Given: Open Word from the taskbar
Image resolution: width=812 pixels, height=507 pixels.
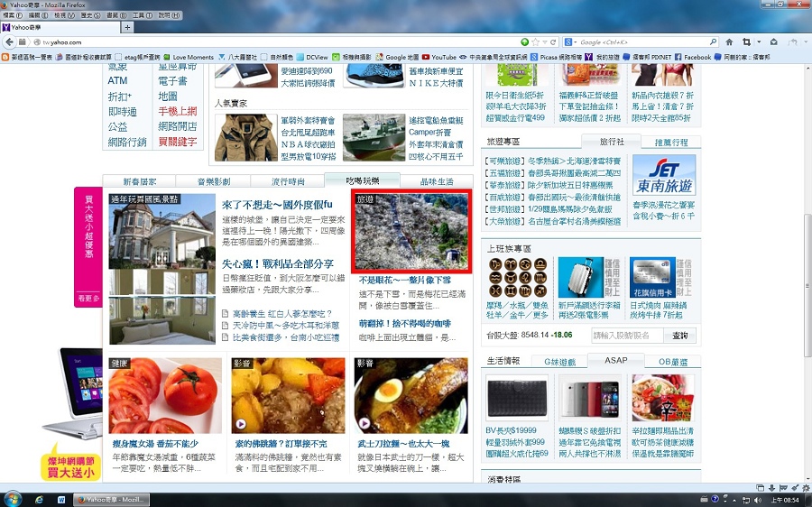Looking at the screenshot, I should [61, 500].
